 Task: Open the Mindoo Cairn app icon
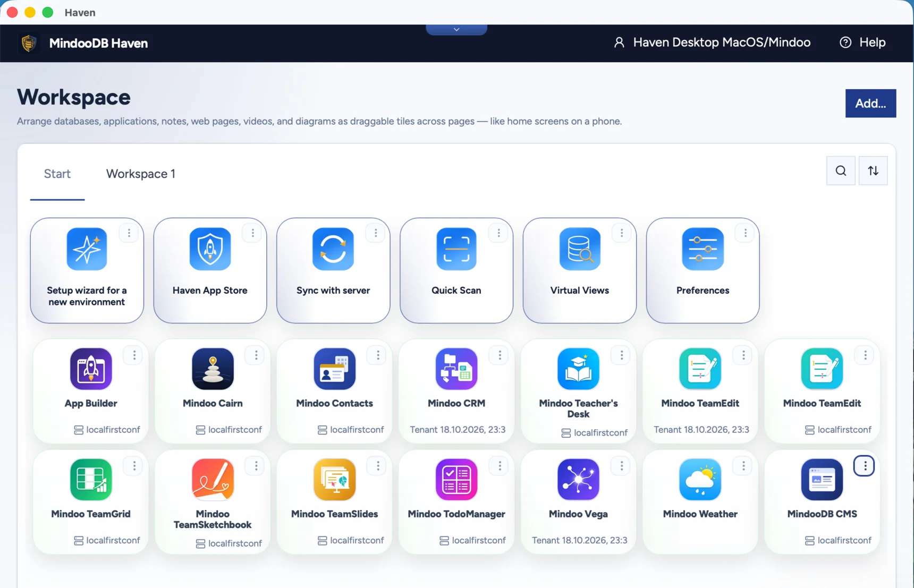tap(213, 369)
